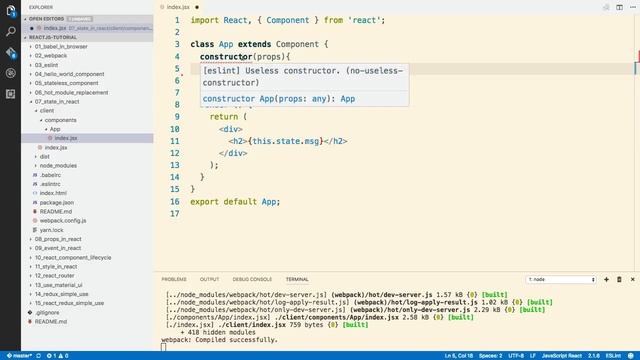Switch to the DEBUG CONSOLE tab
Screen dimensions: 640x360
[x=252, y=279]
